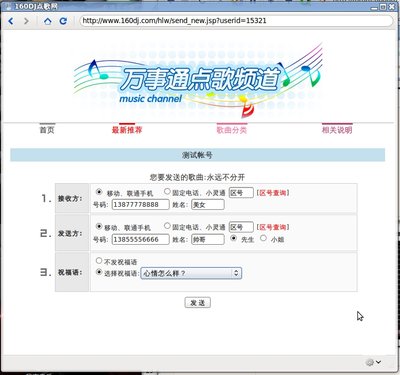This screenshot has width=400, height=375.
Task: Open the receiver's 区号查询 link
Action: (273, 193)
